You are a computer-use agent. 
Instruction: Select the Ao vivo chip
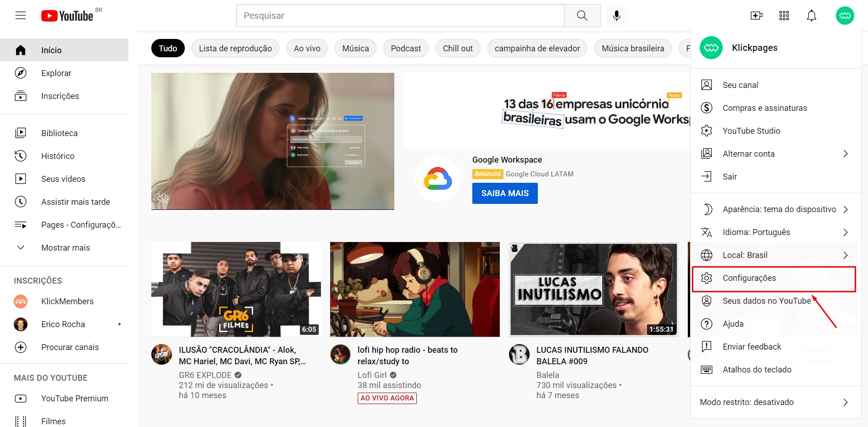307,48
